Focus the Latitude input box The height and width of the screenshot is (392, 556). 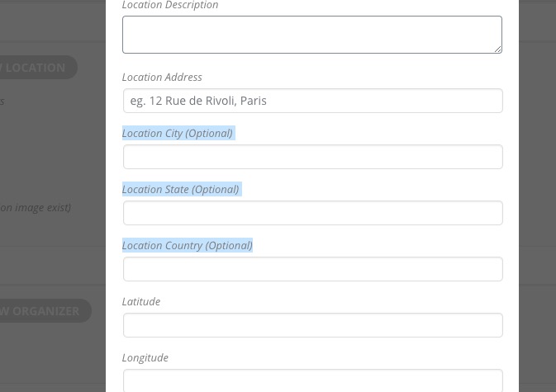pos(312,325)
